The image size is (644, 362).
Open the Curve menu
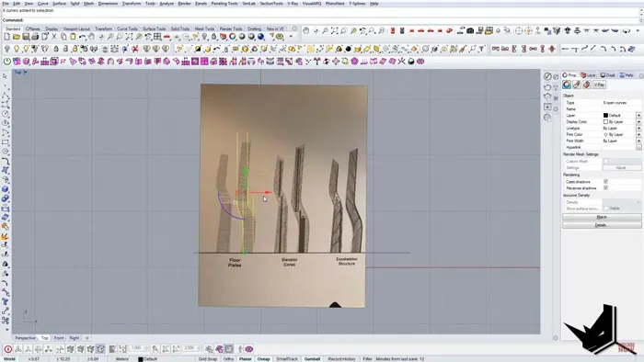[42, 4]
